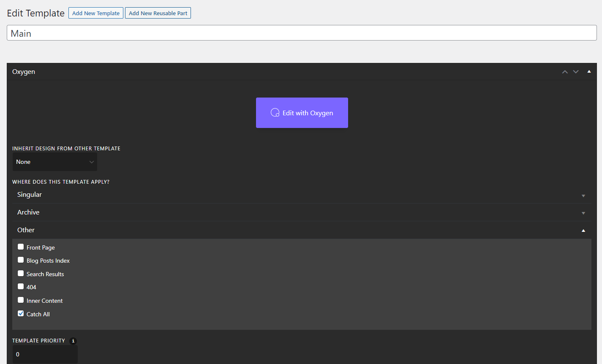The width and height of the screenshot is (602, 364).
Task: Click Add New Template button
Action: [x=96, y=13]
